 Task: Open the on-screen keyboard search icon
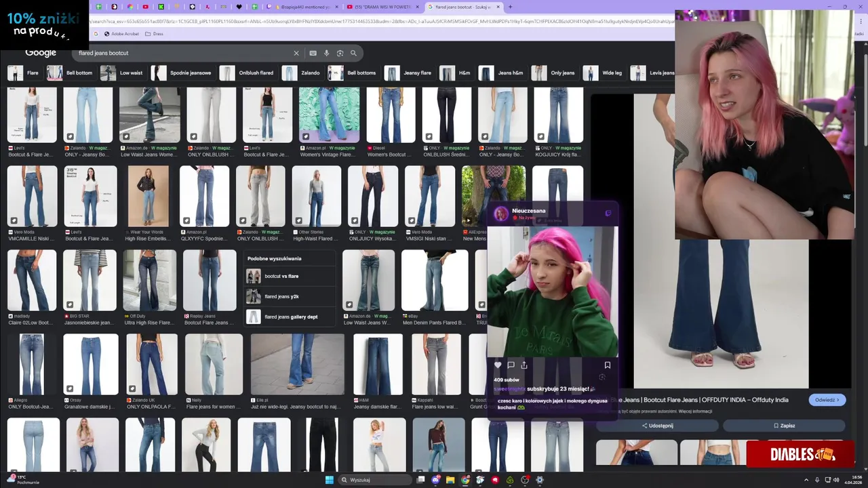coord(313,53)
